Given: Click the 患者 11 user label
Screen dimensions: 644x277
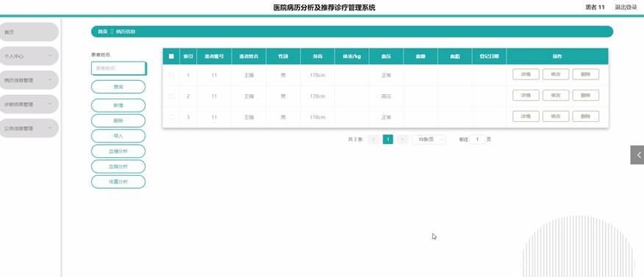Looking at the screenshot, I should (595, 7).
